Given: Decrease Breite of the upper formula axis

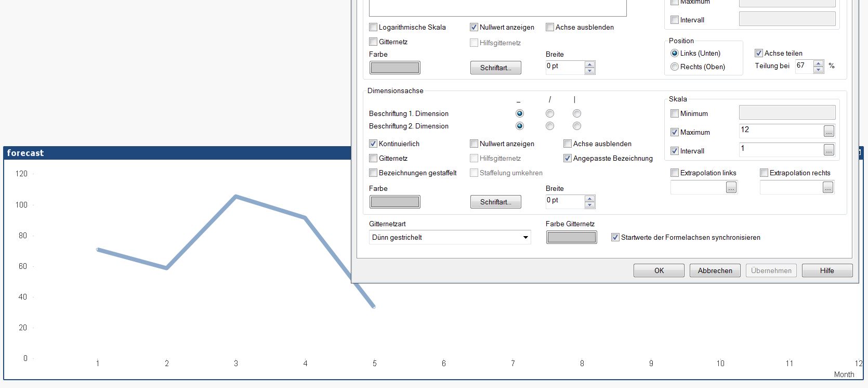Looking at the screenshot, I should point(589,70).
